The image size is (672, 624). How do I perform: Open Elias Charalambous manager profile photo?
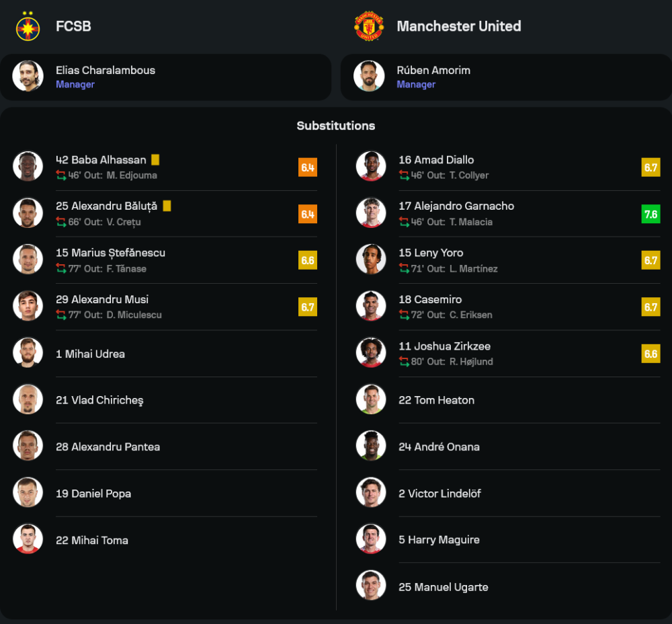[28, 77]
